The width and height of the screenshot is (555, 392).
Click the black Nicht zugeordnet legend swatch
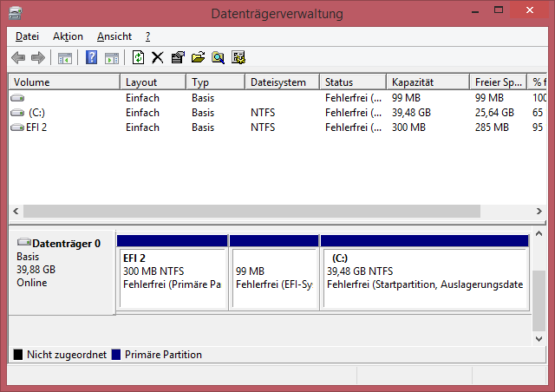point(18,355)
